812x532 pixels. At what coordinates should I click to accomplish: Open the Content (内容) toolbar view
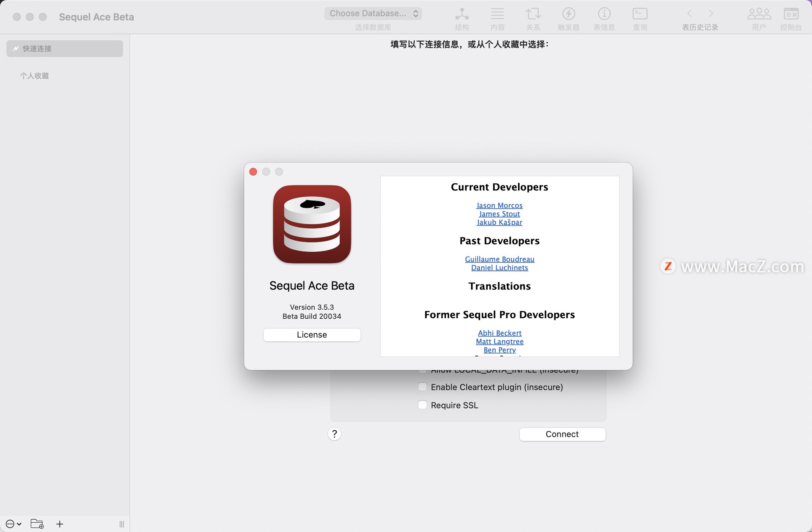tap(497, 19)
